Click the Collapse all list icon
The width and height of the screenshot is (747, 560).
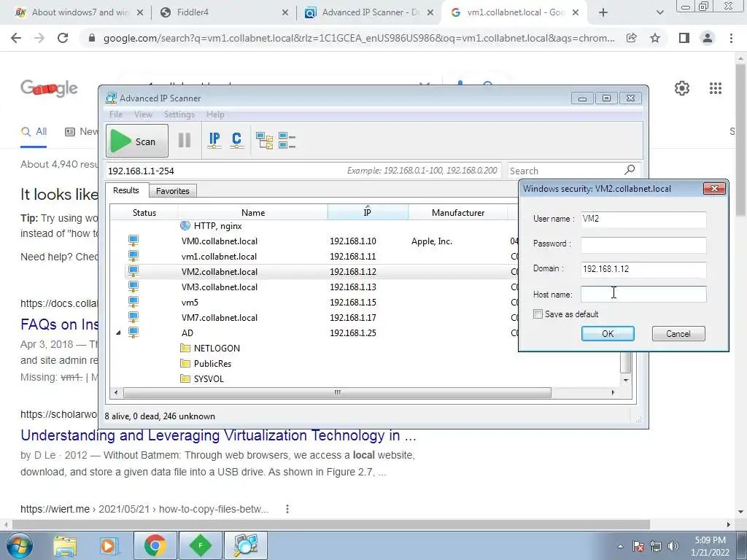[287, 141]
